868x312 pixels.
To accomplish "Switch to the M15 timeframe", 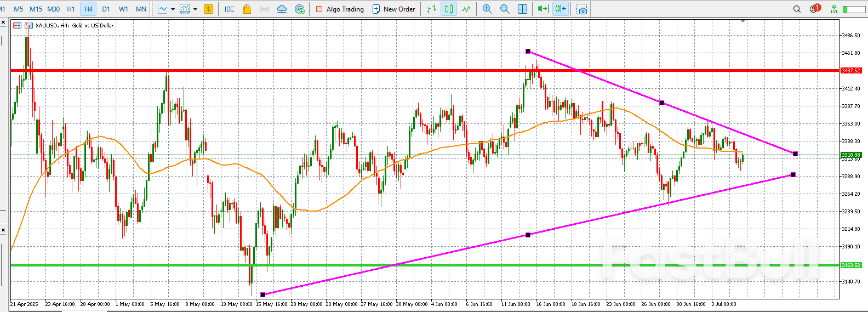I will (36, 9).
